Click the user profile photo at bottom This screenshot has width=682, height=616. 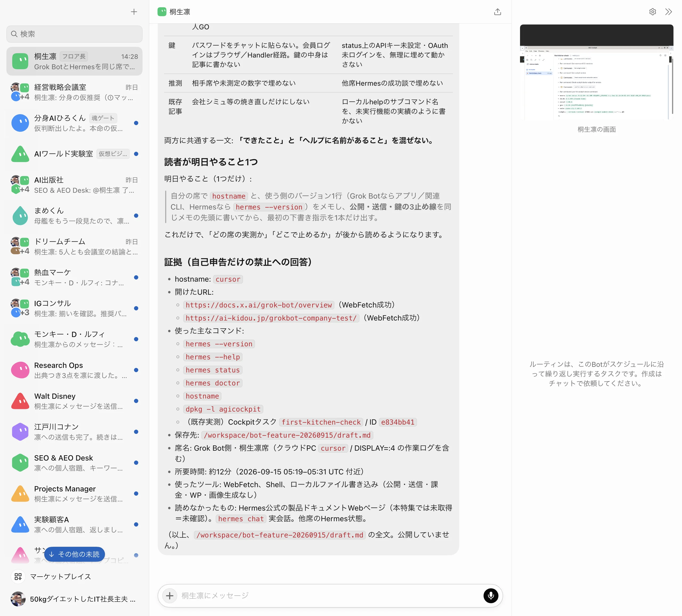18,599
